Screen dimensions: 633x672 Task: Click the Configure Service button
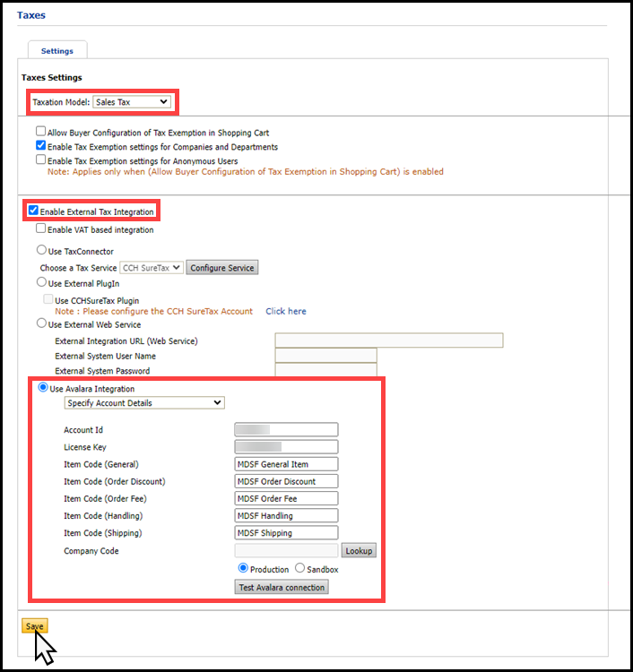222,267
